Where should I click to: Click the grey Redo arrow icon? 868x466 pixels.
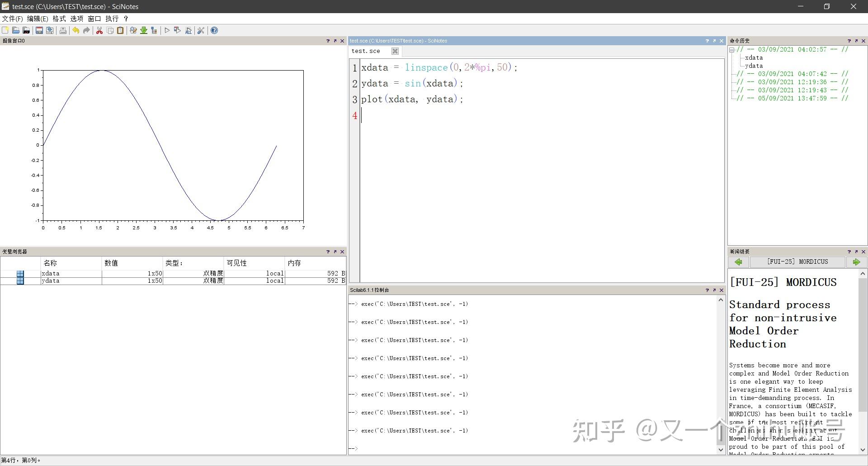(86, 30)
